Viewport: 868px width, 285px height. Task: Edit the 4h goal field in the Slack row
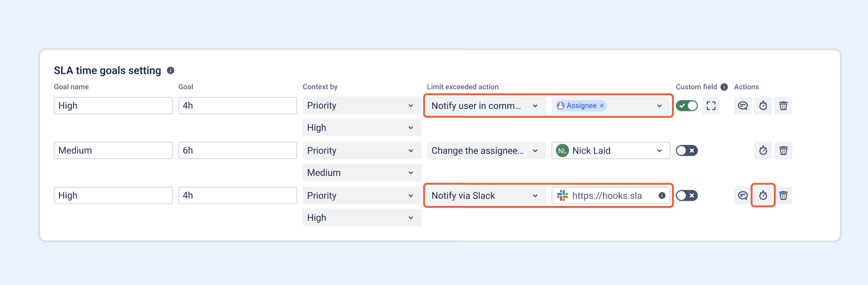click(x=237, y=195)
